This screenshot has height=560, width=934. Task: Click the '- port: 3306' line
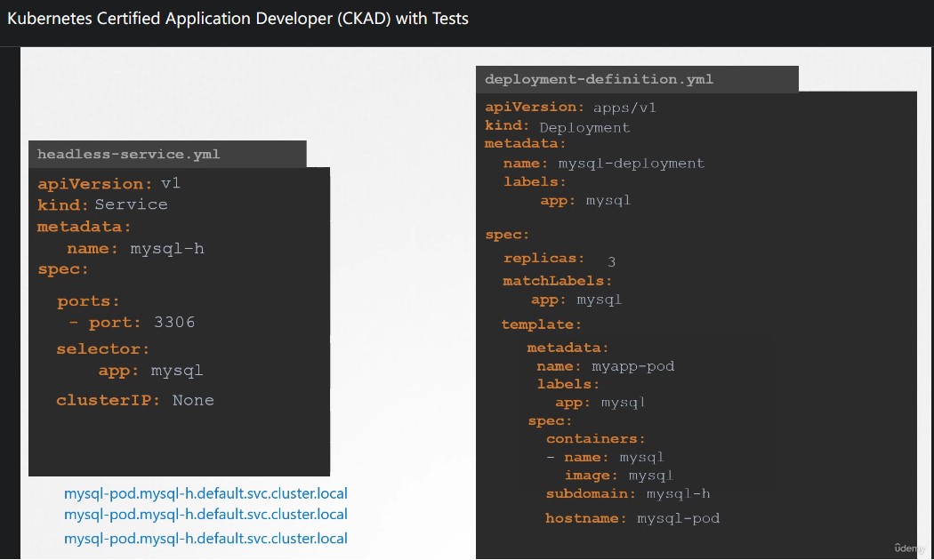tap(132, 323)
